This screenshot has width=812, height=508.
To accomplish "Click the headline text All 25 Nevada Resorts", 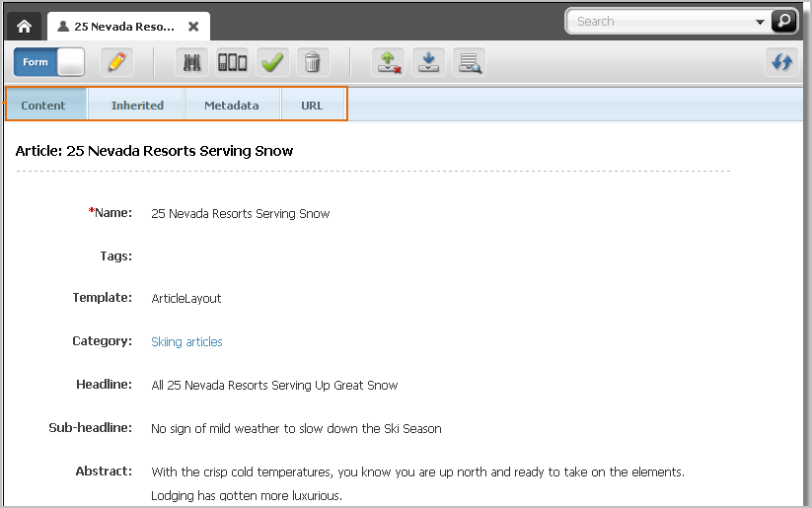I will point(274,386).
